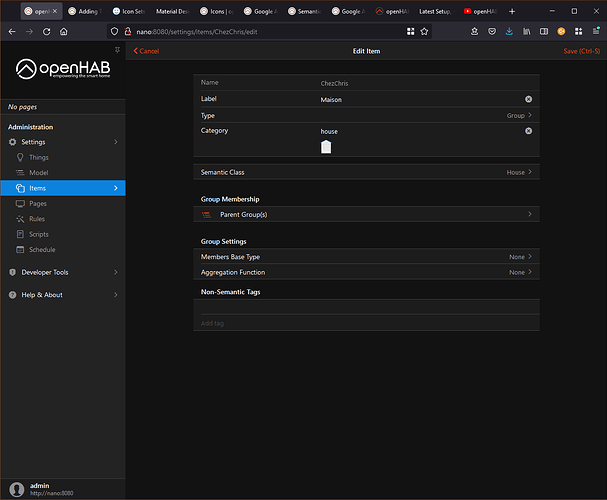Close the current openHAB tab

pos(55,11)
